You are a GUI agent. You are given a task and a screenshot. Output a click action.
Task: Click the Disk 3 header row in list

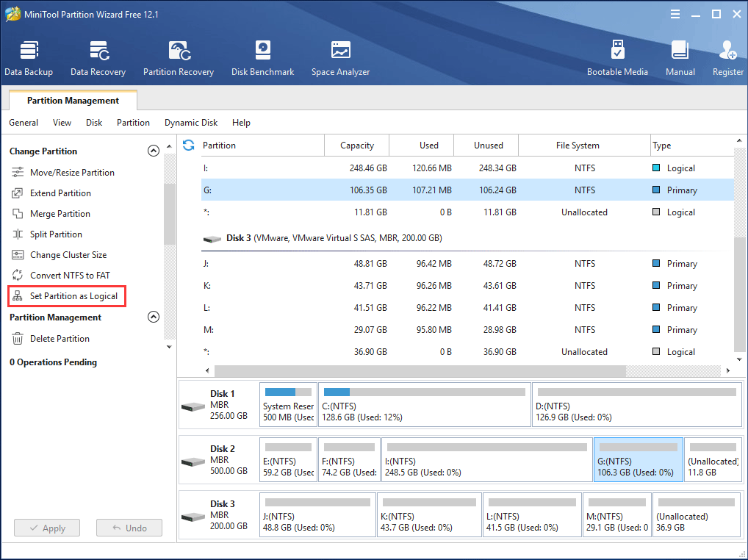tap(467, 237)
